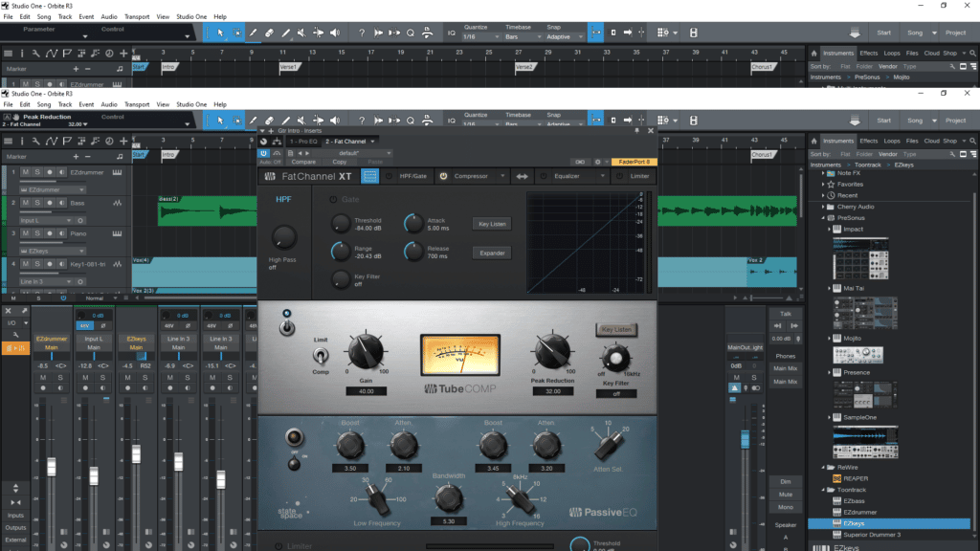Open Audio menu in top window
Screen dimensions: 980x551
[x=109, y=17]
